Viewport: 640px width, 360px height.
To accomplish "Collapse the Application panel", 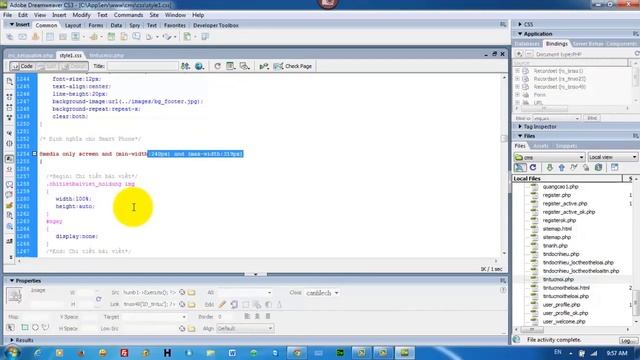I will [520, 34].
